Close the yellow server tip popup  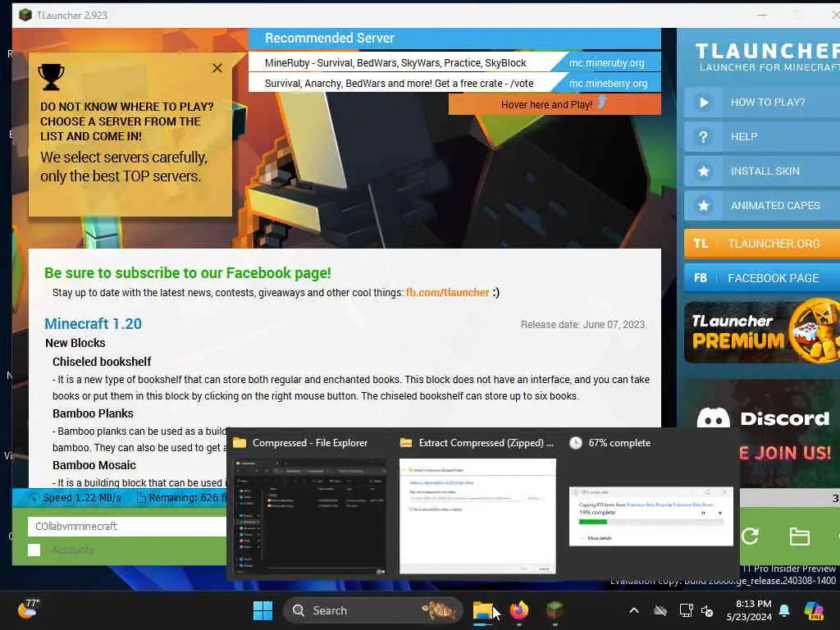point(217,68)
